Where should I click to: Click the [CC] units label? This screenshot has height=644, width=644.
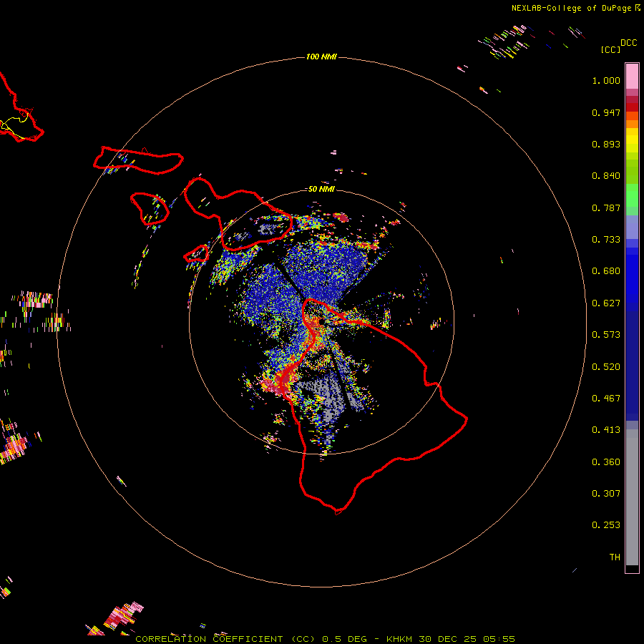pyautogui.click(x=610, y=49)
